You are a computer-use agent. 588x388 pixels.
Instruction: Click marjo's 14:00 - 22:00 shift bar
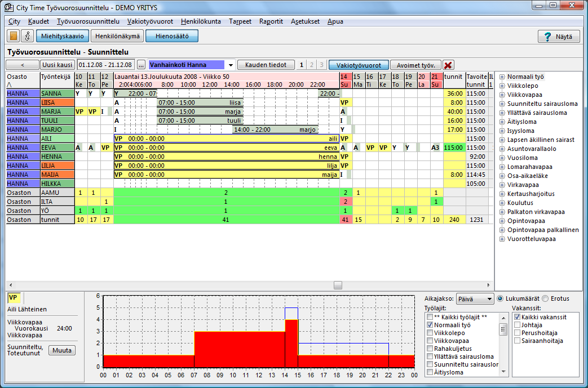click(x=275, y=130)
